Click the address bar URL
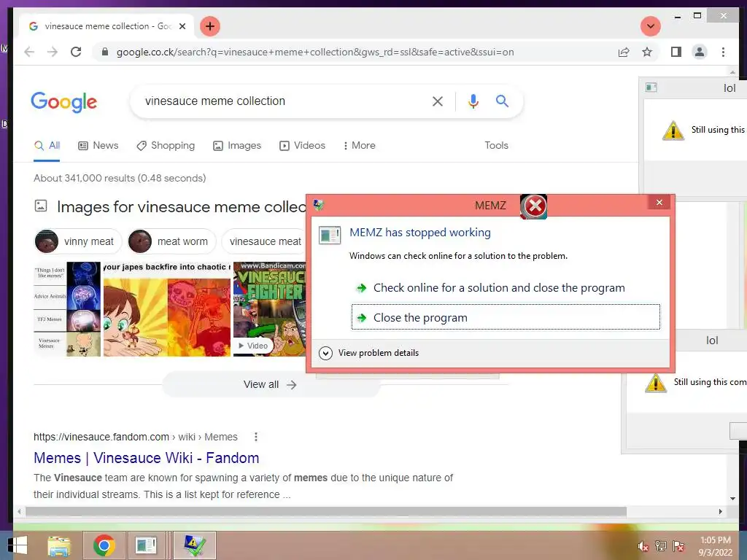This screenshot has width=747, height=560. [315, 52]
